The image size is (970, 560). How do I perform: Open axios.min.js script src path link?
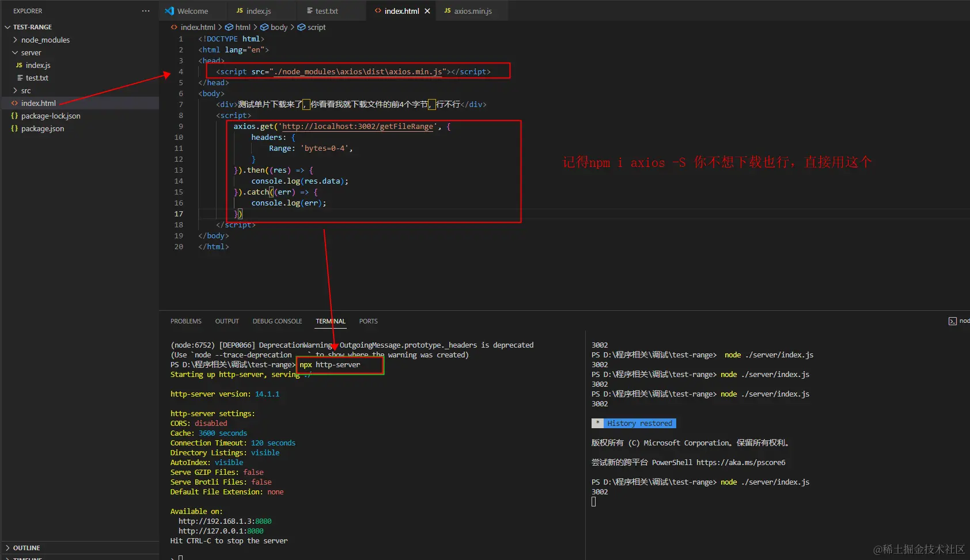coord(358,72)
